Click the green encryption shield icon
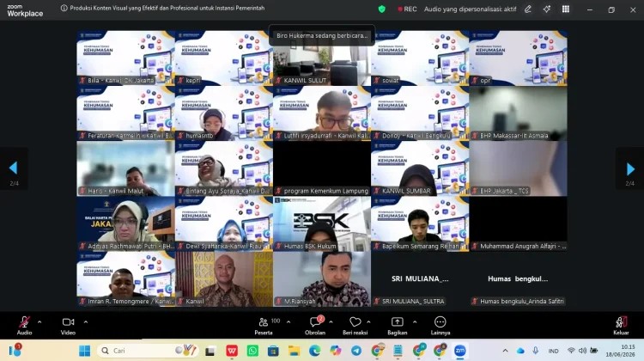This screenshot has height=361, width=644. [x=382, y=9]
